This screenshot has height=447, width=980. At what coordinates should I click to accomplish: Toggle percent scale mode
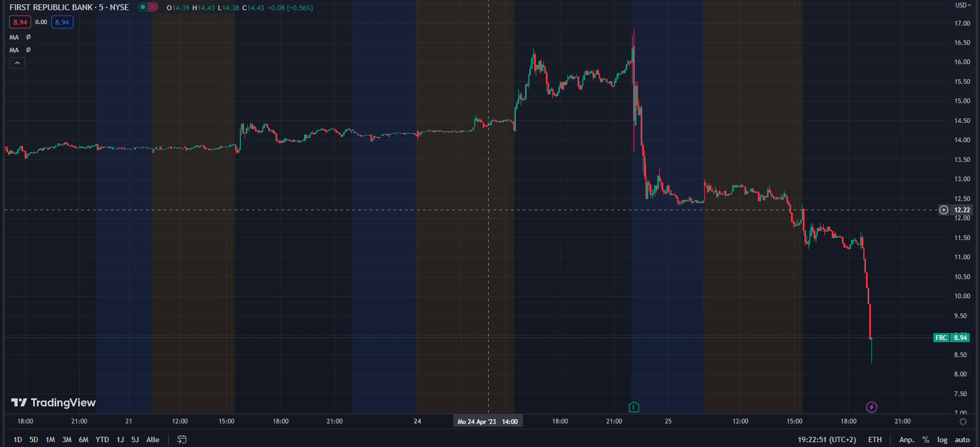[x=926, y=440]
